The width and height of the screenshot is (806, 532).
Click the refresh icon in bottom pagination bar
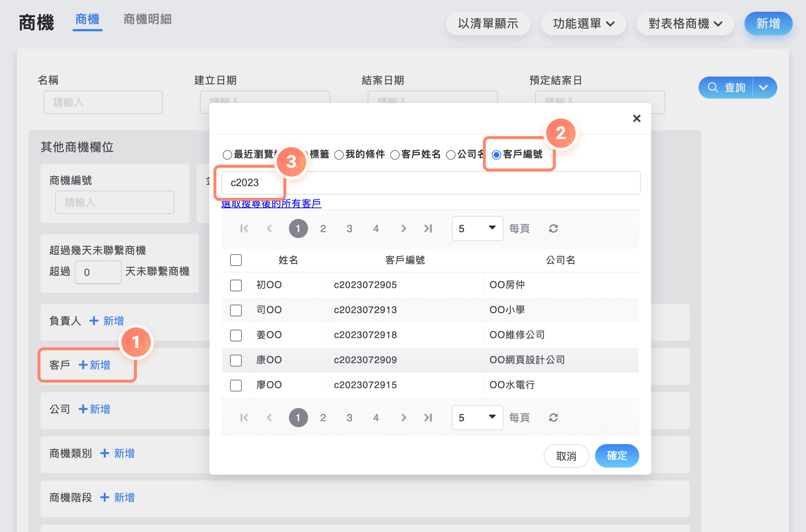point(553,418)
